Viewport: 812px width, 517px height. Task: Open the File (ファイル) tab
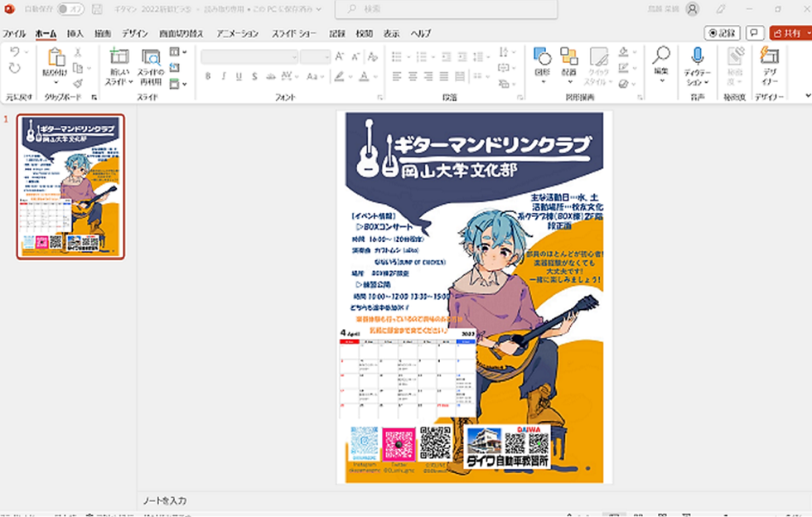[x=14, y=34]
